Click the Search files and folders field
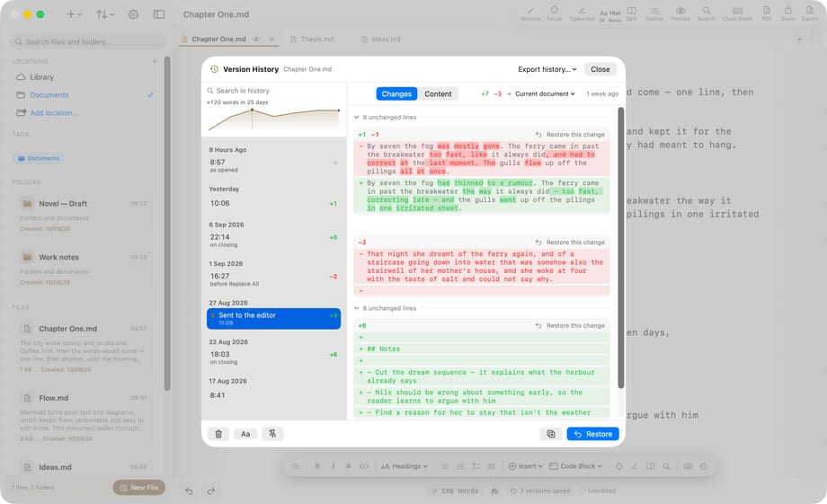827x504 pixels. [87, 41]
